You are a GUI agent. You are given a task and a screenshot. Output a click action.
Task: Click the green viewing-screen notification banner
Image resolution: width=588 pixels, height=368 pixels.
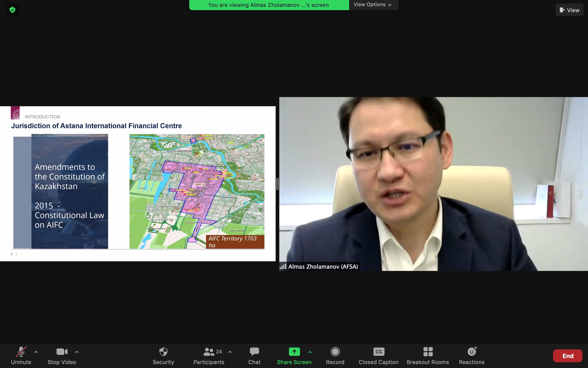(269, 5)
